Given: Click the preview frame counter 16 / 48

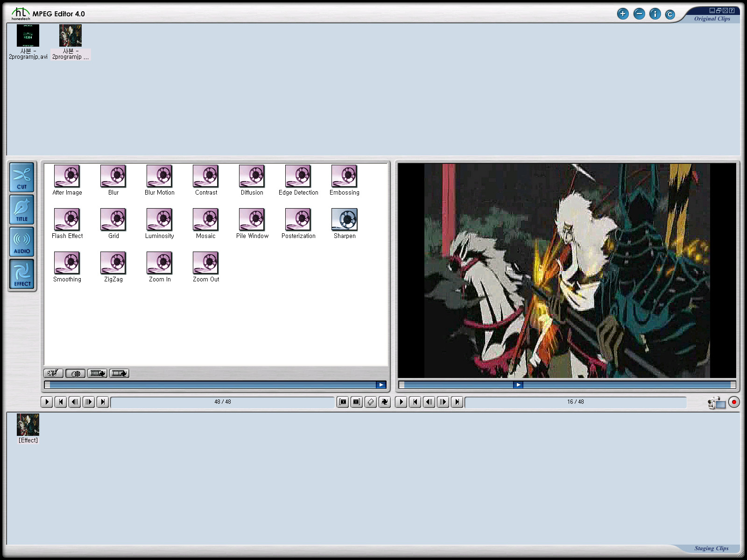Looking at the screenshot, I should click(576, 402).
